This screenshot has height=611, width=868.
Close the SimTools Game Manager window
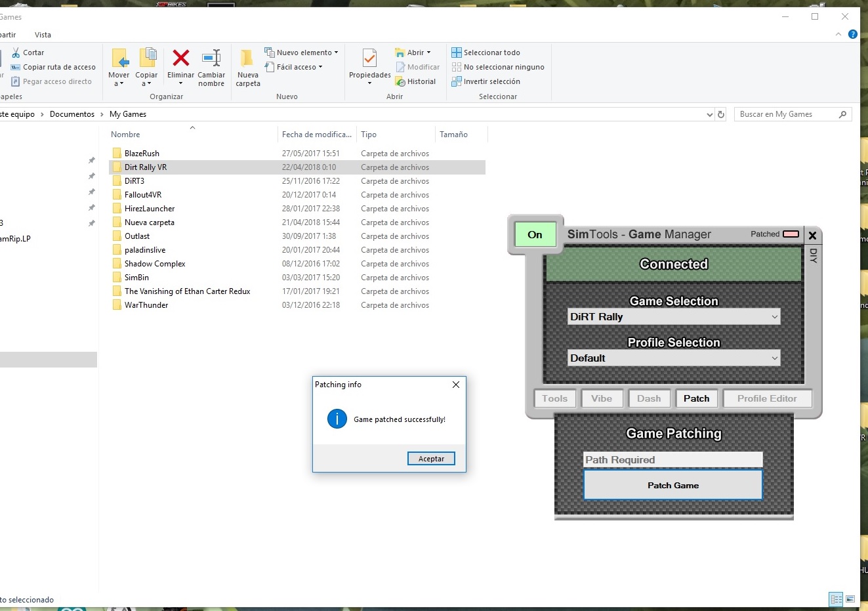[x=812, y=235]
